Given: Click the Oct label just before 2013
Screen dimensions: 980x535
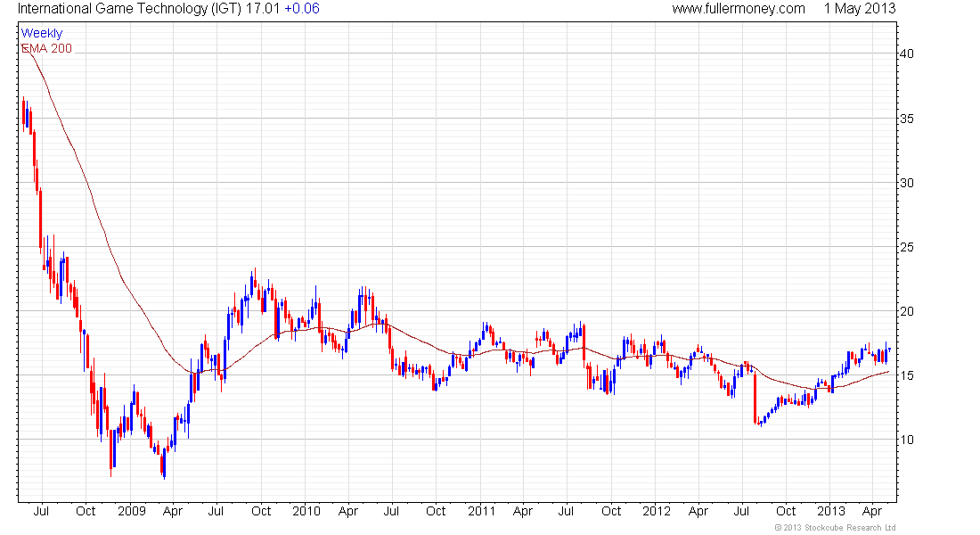Looking at the screenshot, I should 787,511.
